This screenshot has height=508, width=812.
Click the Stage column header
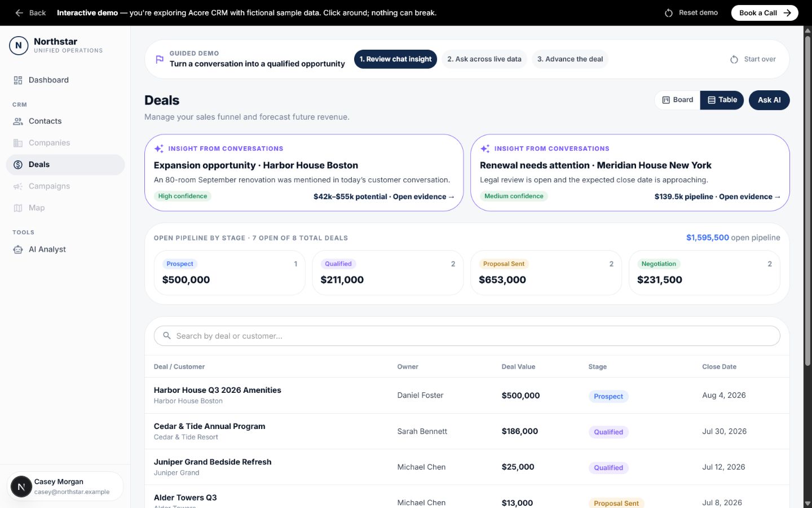(x=598, y=367)
